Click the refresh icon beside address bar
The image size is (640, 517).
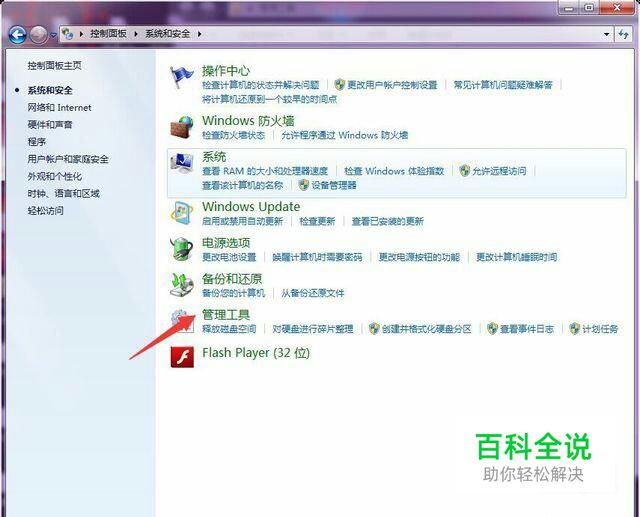[x=623, y=34]
